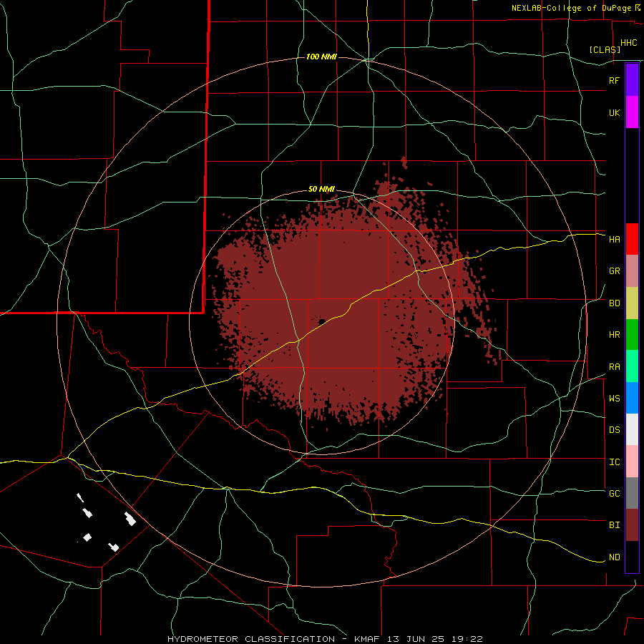Click the UK legend label
The width and height of the screenshot is (644, 644).
coord(614,112)
